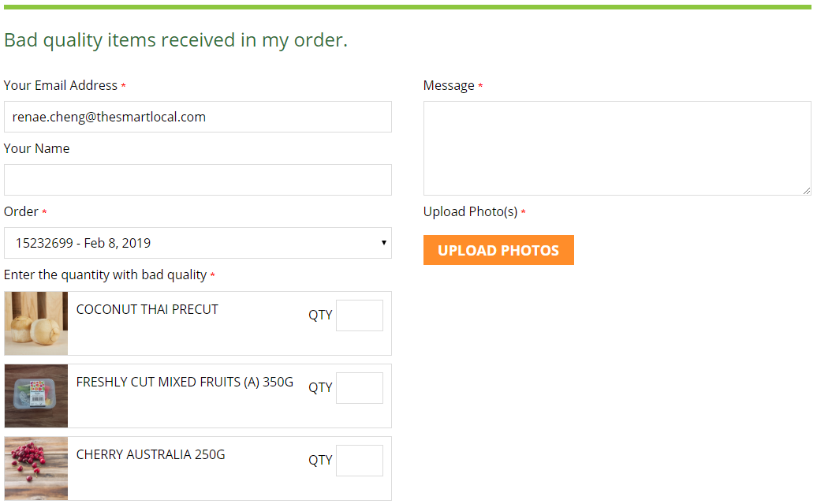The image size is (817, 504).
Task: Click the Cherry Australia 250G name
Action: coord(151,454)
